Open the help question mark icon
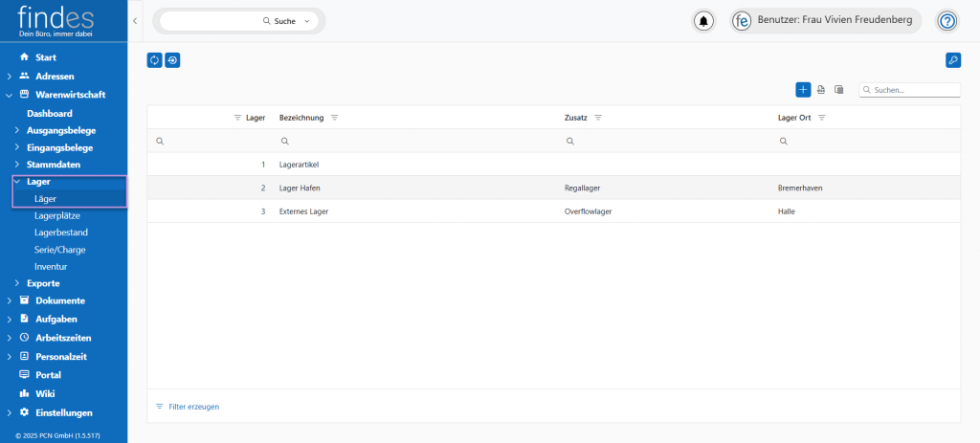 click(947, 21)
